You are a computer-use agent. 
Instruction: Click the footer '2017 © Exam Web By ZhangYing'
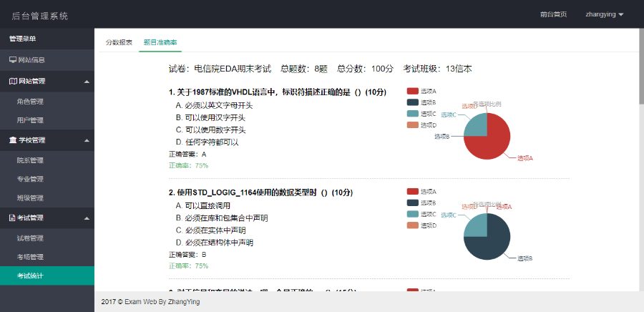[x=151, y=302]
